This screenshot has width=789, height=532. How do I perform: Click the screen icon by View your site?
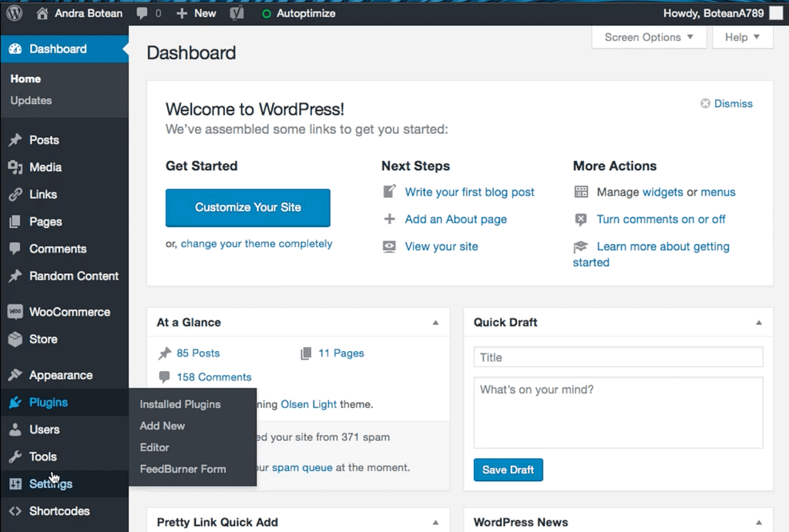coord(389,246)
